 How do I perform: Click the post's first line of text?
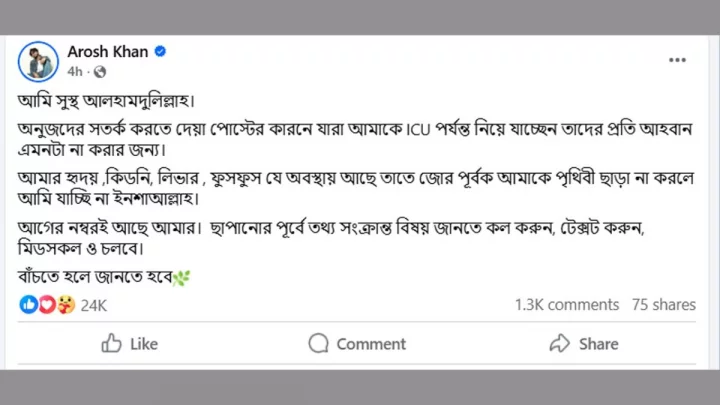coord(106,100)
